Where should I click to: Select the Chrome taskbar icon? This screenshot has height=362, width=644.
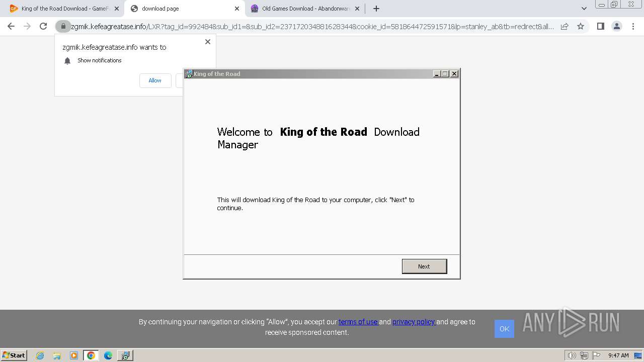point(91,355)
